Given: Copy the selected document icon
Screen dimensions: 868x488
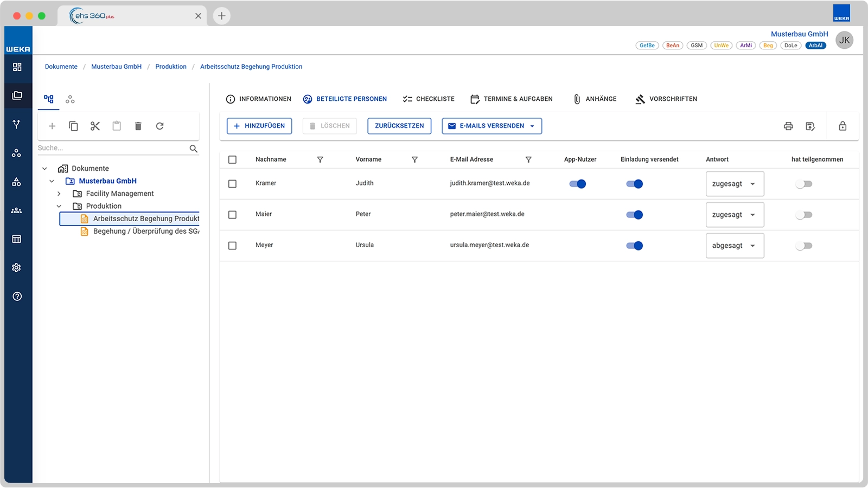Looking at the screenshot, I should click(73, 126).
